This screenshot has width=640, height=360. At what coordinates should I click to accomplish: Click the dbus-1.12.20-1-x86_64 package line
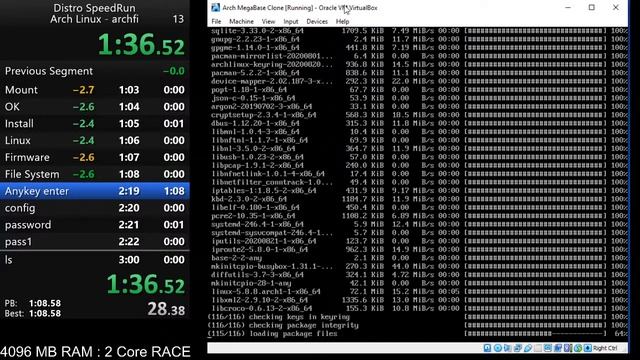419,123
